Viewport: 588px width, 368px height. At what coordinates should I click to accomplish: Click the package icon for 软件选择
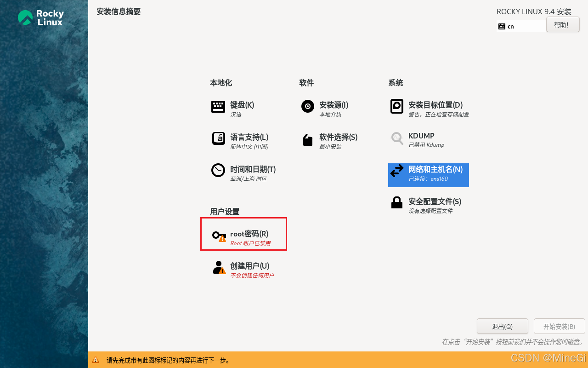[307, 140]
